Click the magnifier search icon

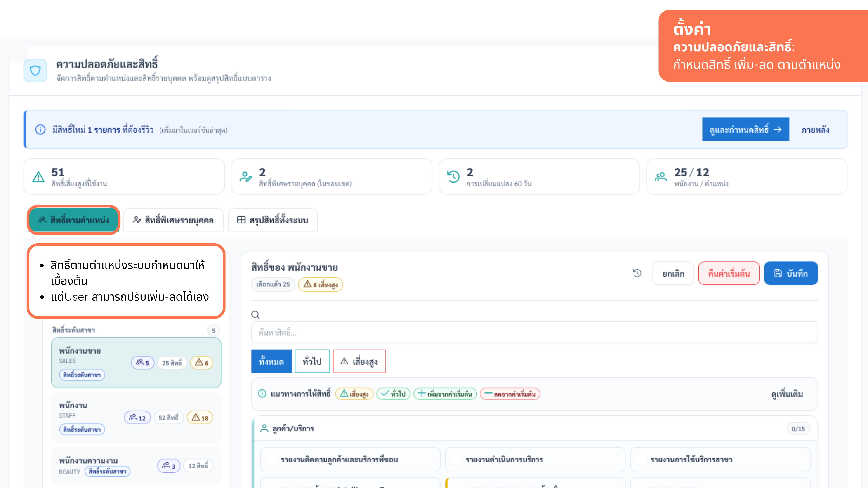click(255, 315)
